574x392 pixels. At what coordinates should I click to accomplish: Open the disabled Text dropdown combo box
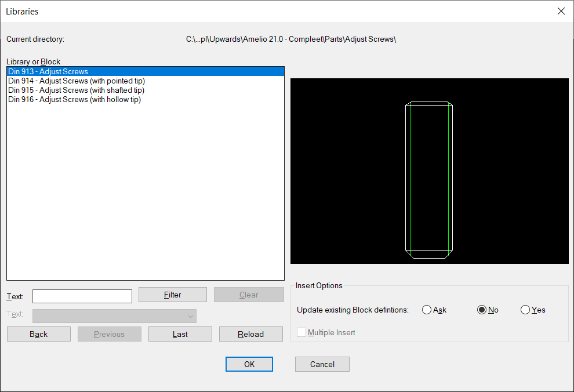point(114,316)
